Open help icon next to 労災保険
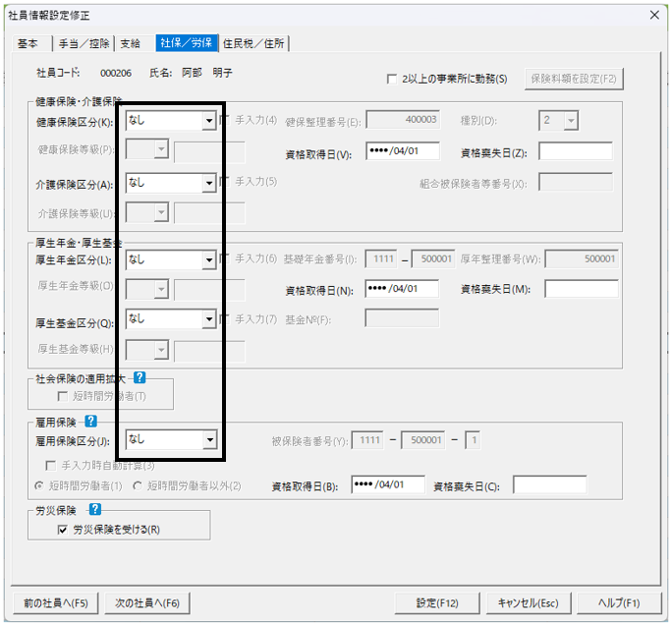Viewport: 672px width, 625px height. [95, 509]
